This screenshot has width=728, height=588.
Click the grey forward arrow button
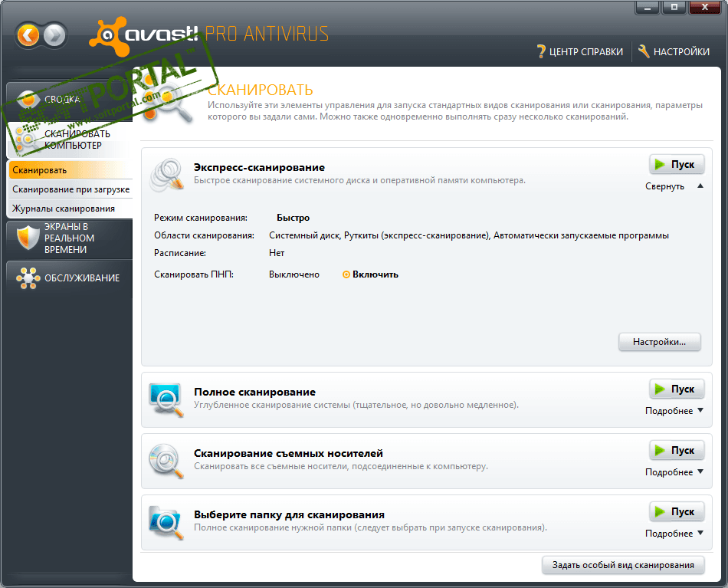click(x=54, y=34)
